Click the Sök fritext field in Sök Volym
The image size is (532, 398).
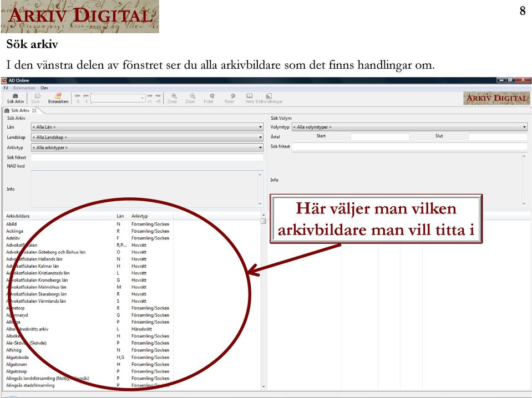click(409, 146)
